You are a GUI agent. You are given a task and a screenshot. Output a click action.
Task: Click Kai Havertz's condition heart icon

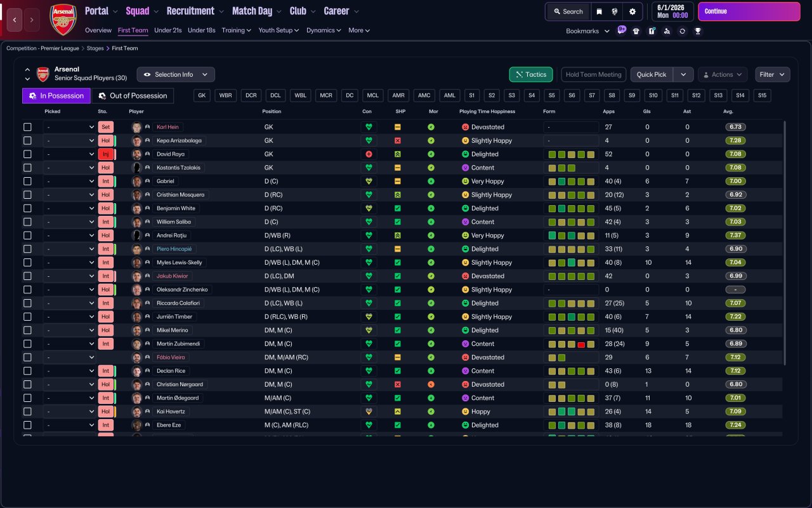(369, 411)
